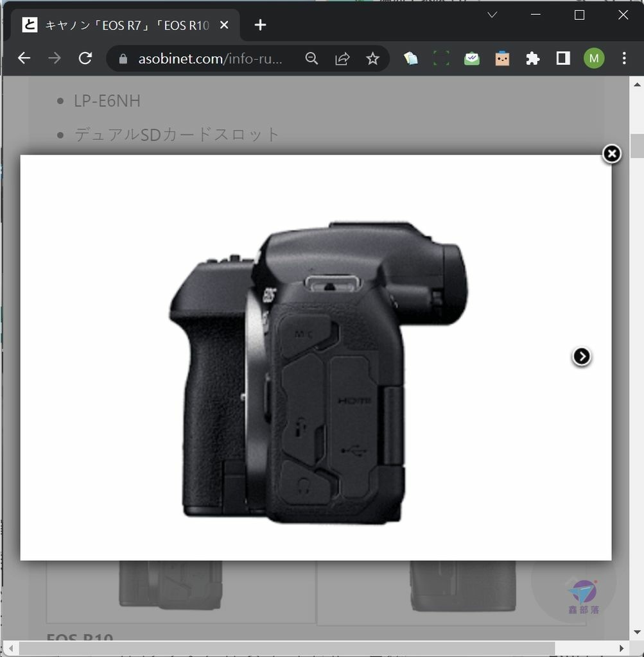Screen dimensions: 644x657
Task: Open the green checkmark mail extension
Action: pyautogui.click(x=472, y=58)
